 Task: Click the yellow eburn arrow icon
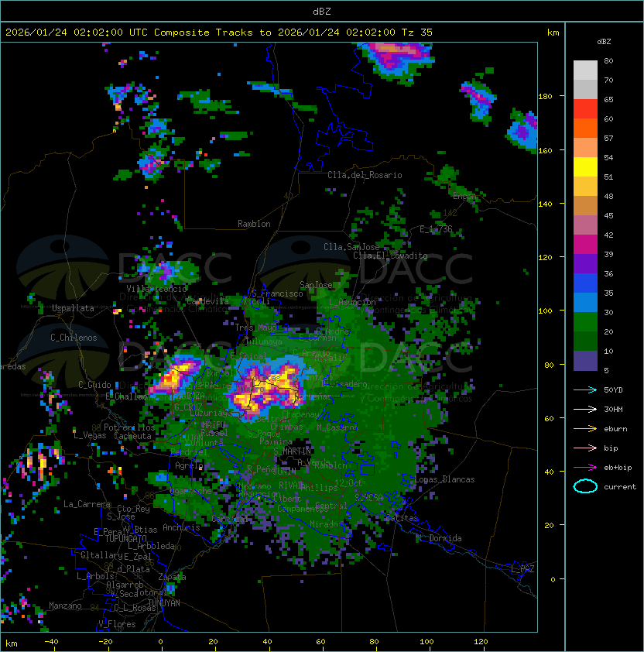point(585,429)
